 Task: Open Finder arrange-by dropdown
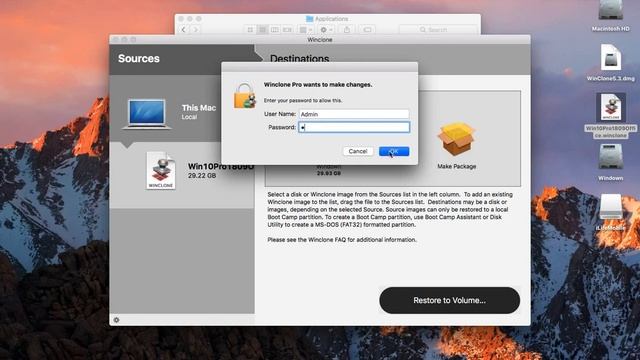click(x=305, y=30)
